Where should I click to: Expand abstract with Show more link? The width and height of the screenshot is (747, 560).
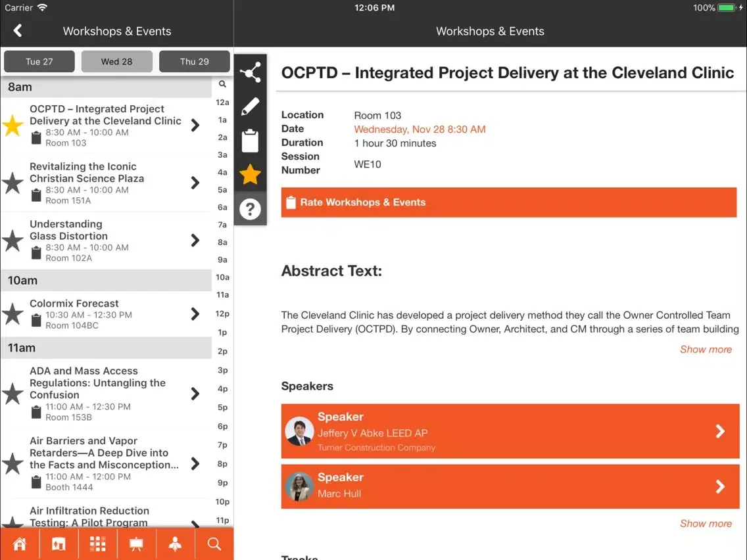(706, 350)
